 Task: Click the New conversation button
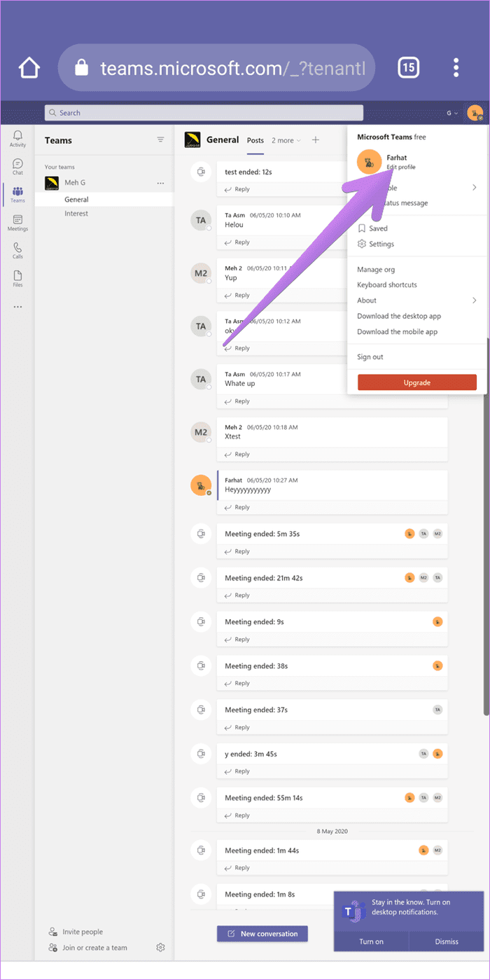coord(262,934)
